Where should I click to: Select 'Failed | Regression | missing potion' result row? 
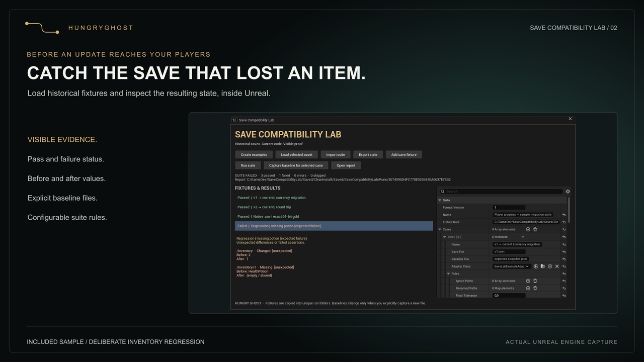(334, 226)
